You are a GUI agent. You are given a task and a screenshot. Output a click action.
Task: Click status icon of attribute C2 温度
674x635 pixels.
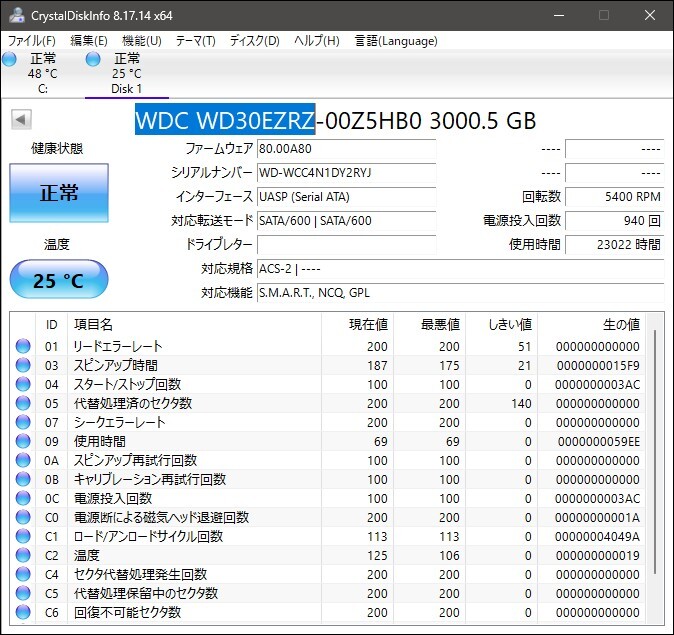tap(23, 555)
